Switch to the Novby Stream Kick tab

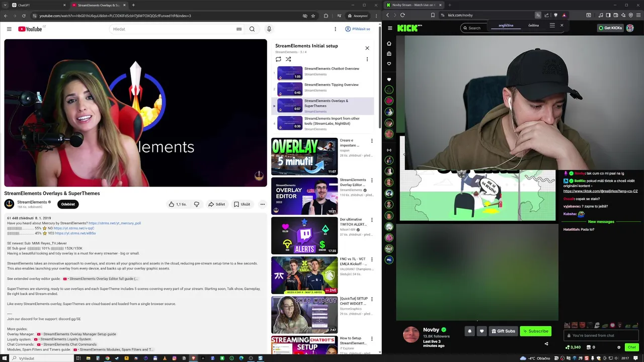[414, 5]
